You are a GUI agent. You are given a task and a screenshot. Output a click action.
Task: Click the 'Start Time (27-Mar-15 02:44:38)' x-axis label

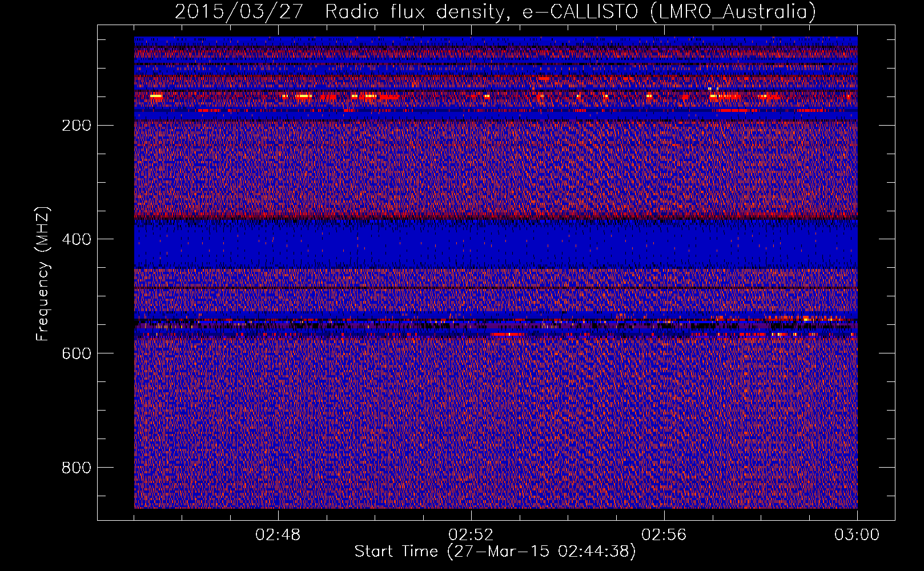(495, 552)
